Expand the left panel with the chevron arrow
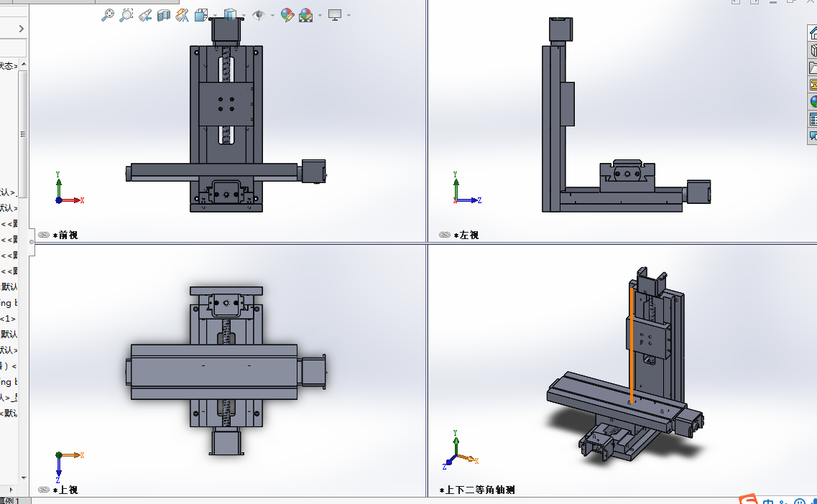817x504 pixels. pos(22,29)
